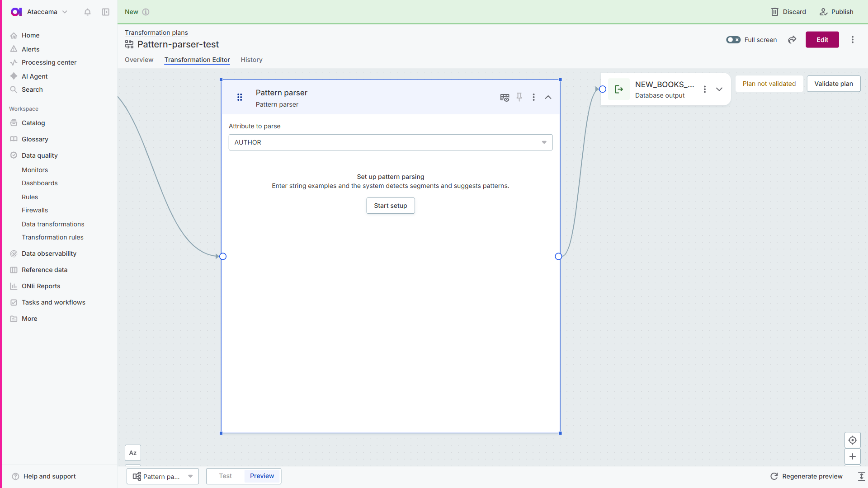Open data preview on the Pattern parser node

505,97
